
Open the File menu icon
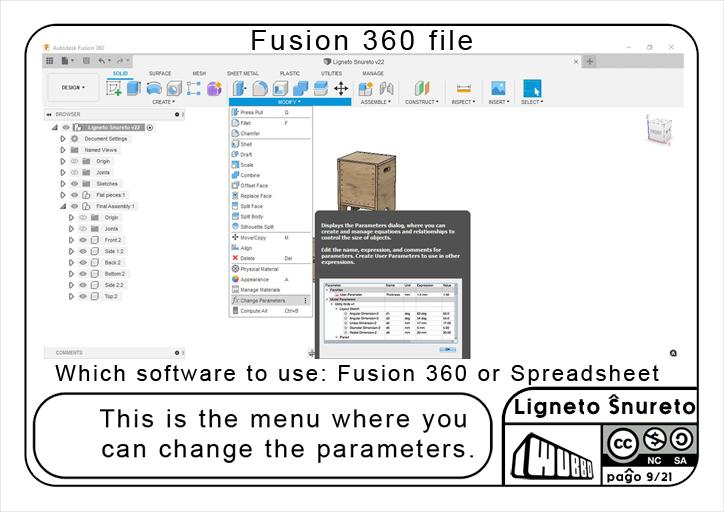tap(65, 60)
